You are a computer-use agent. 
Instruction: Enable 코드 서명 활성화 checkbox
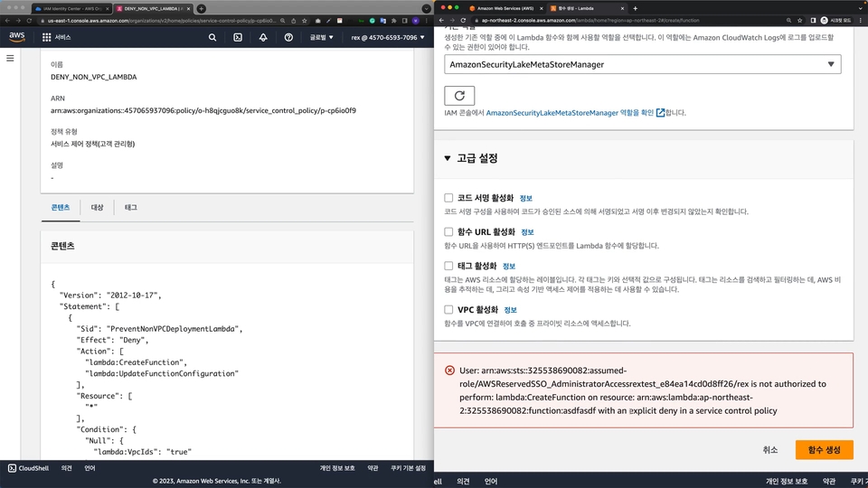448,198
